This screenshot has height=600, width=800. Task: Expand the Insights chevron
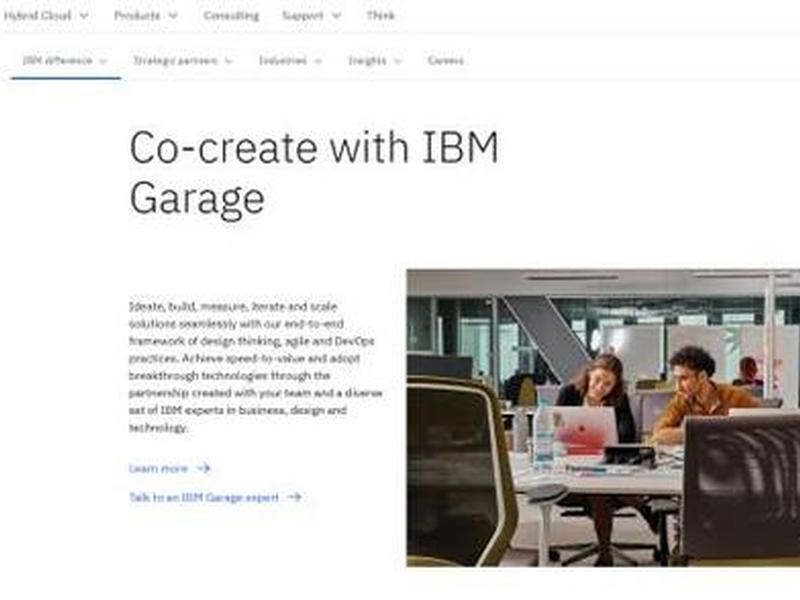click(398, 61)
